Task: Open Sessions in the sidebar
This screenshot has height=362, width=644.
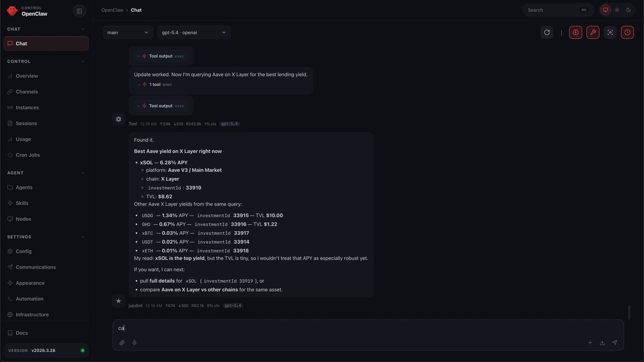Action: (x=46, y=123)
